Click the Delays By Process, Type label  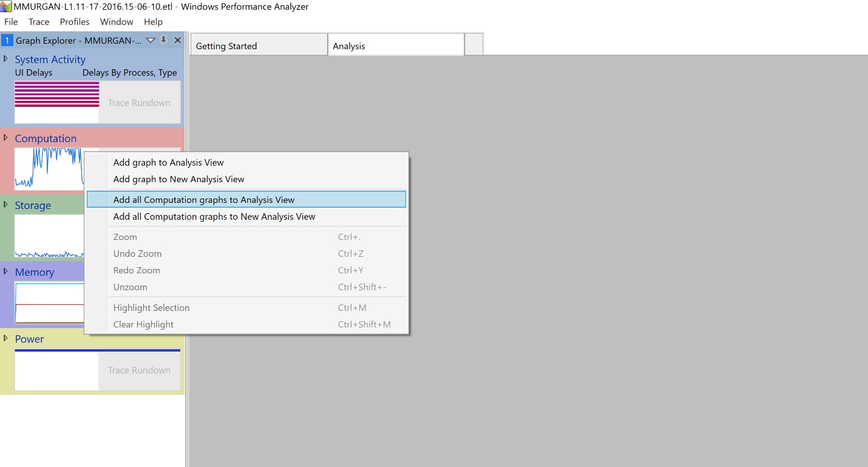[x=130, y=72]
